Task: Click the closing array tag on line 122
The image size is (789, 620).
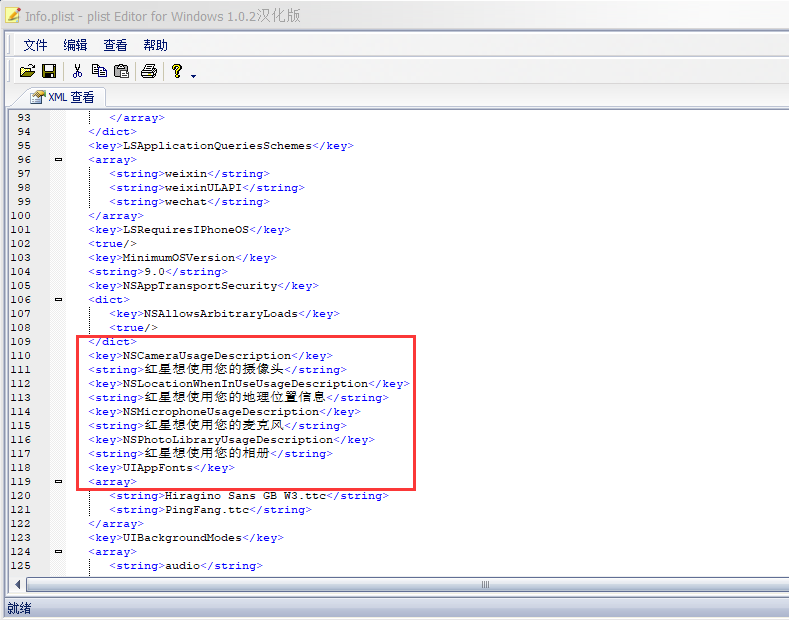Action: click(116, 524)
